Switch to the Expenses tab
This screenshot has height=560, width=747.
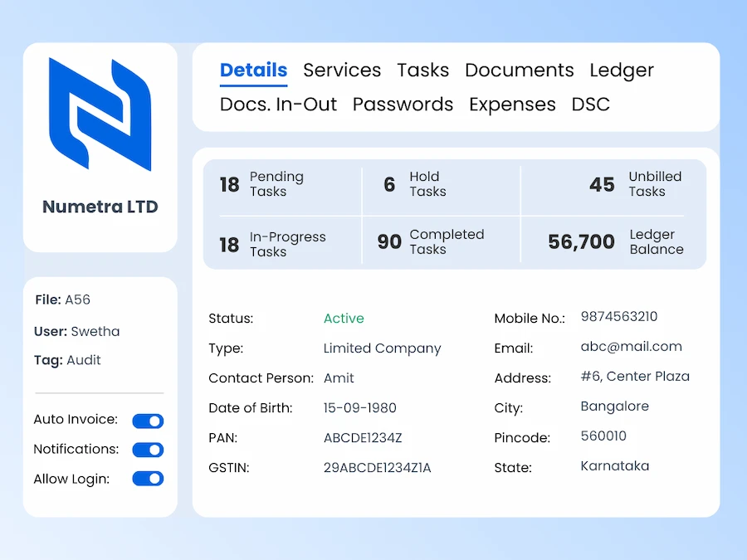click(512, 105)
